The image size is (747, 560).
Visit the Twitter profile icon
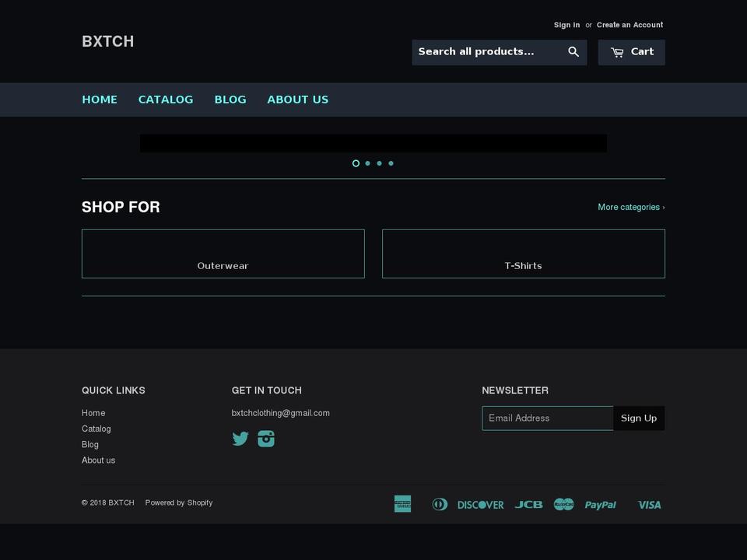pyautogui.click(x=240, y=439)
